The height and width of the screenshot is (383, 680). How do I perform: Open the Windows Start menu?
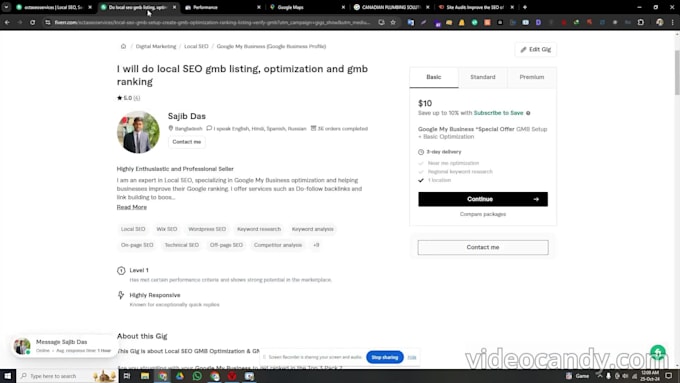pyautogui.click(x=8, y=376)
